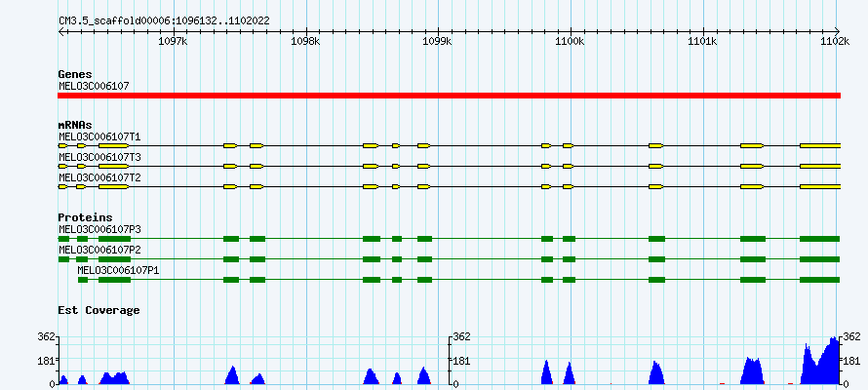Select the MELO3C006107P1 protein label
The height and width of the screenshot is (390, 868).
(x=118, y=270)
